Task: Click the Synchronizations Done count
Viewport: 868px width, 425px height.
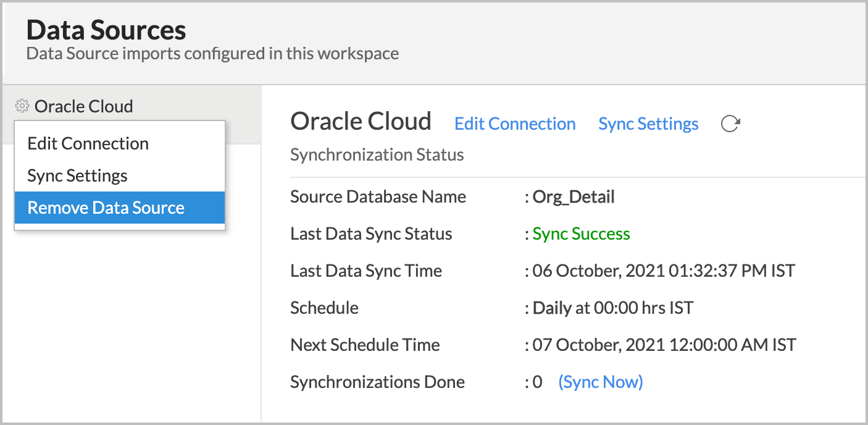Action: click(538, 382)
